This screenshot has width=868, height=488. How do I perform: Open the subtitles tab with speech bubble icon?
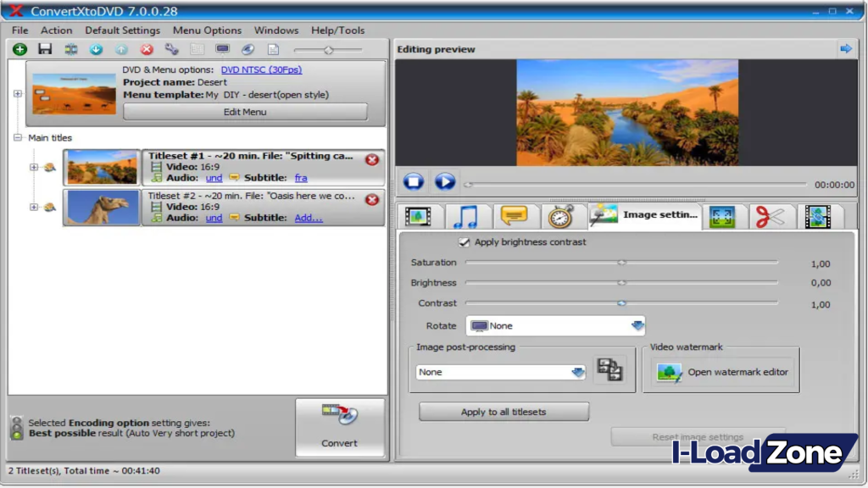(x=515, y=217)
